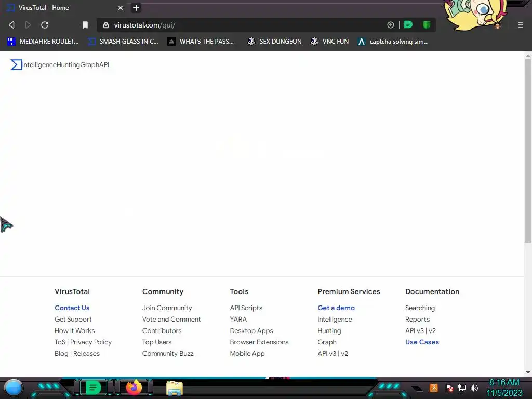Open How It Works link
Viewport: 532px width, 399px height.
tap(75, 331)
